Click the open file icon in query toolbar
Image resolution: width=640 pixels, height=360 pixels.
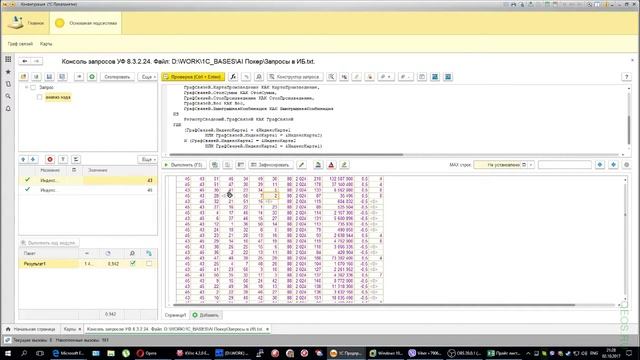coord(23,77)
